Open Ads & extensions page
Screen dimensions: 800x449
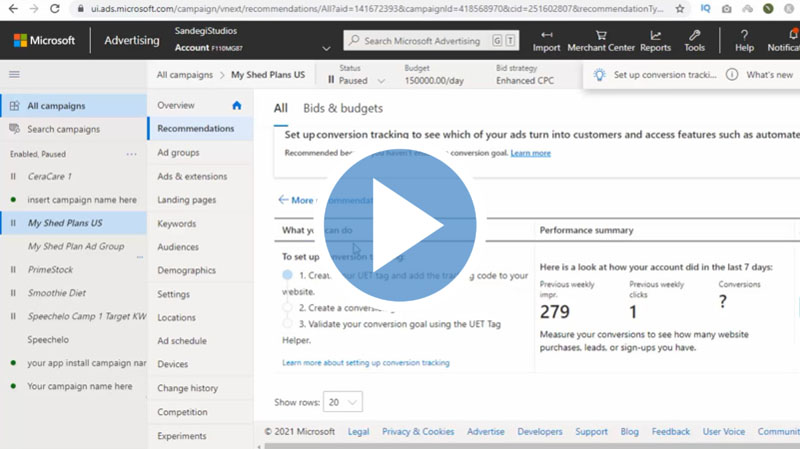pos(192,176)
